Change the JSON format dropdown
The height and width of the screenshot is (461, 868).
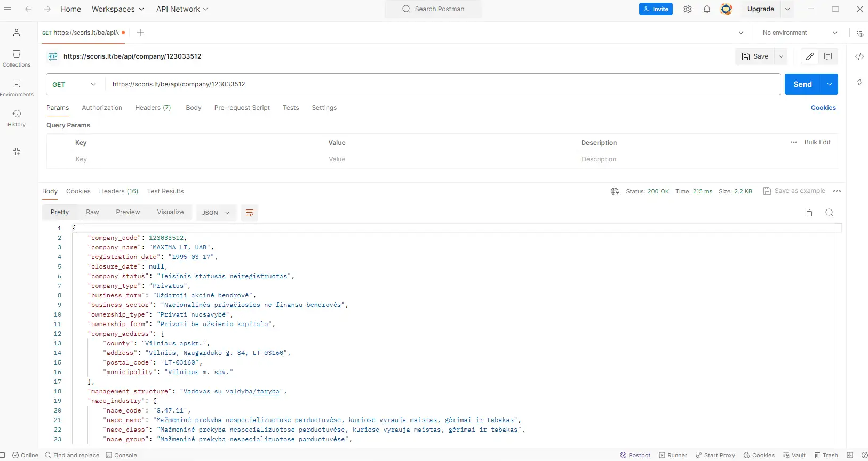tap(216, 213)
